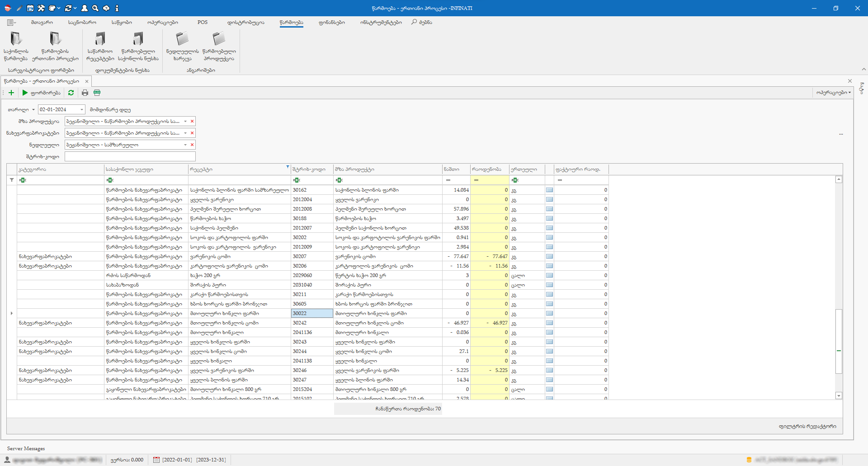Click the XLSX export icon

[x=97, y=93]
